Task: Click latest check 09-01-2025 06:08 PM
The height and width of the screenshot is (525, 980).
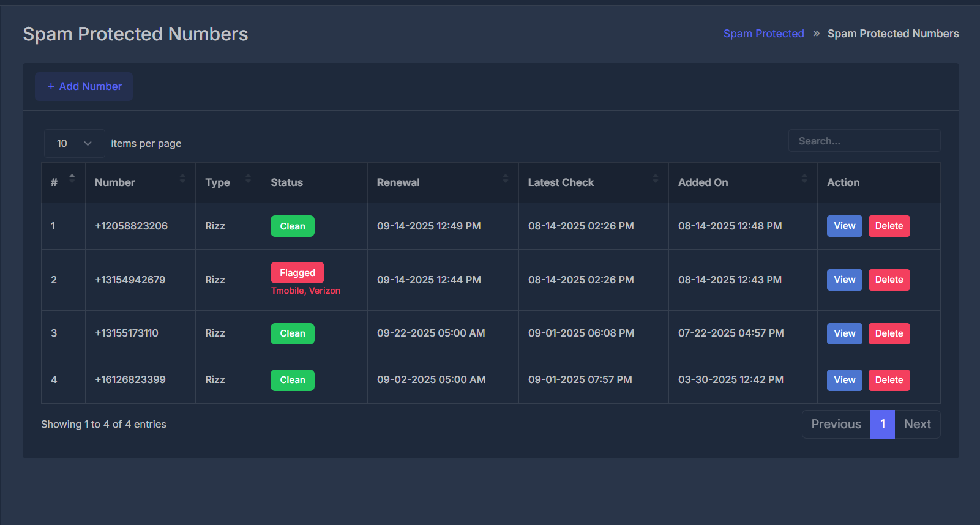Action: (x=581, y=333)
